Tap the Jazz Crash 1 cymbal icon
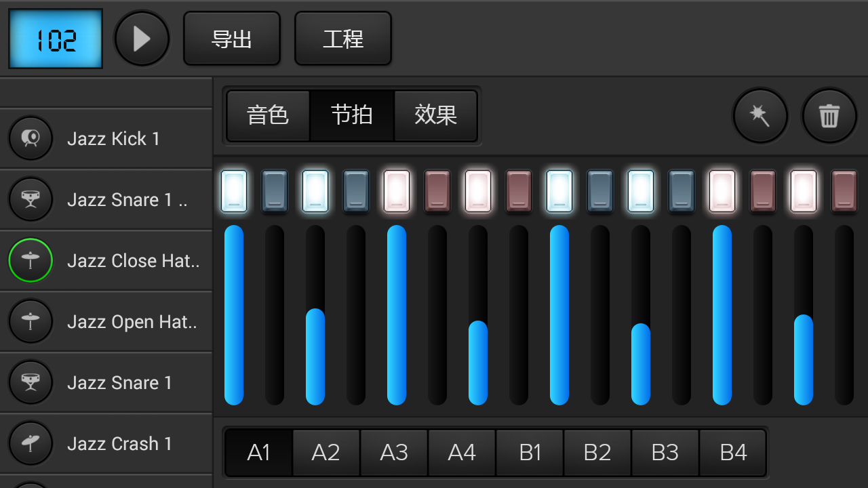 (x=31, y=443)
